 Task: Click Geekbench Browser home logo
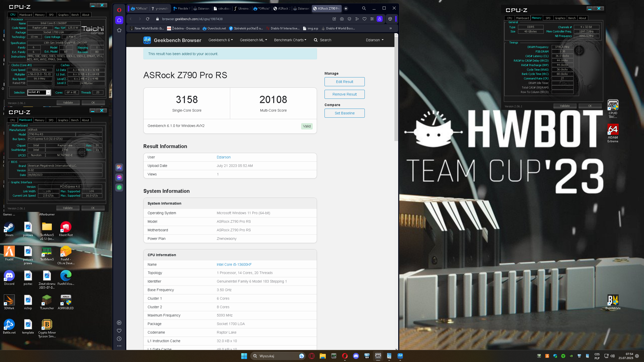tap(172, 40)
